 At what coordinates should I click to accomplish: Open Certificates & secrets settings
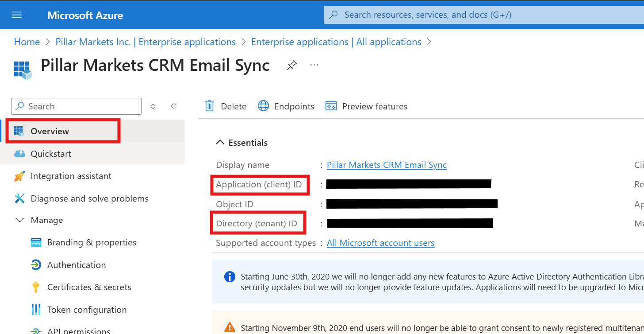point(89,287)
